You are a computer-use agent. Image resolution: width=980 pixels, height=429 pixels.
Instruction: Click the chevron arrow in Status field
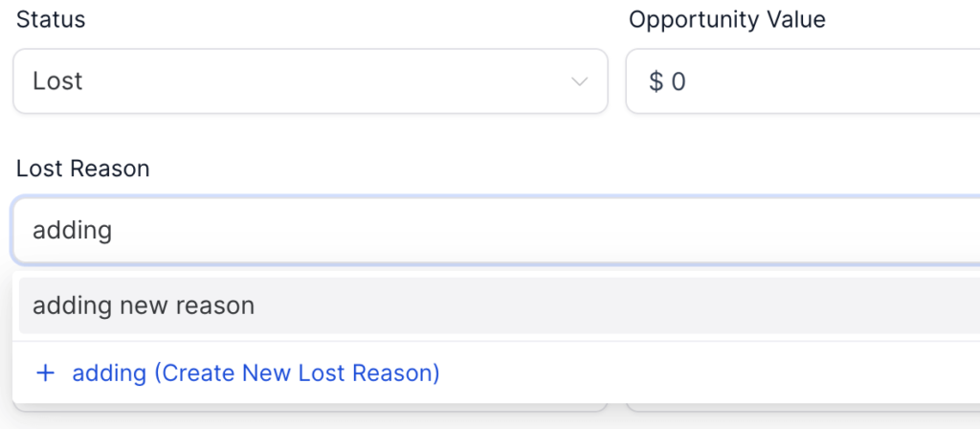[x=579, y=81]
